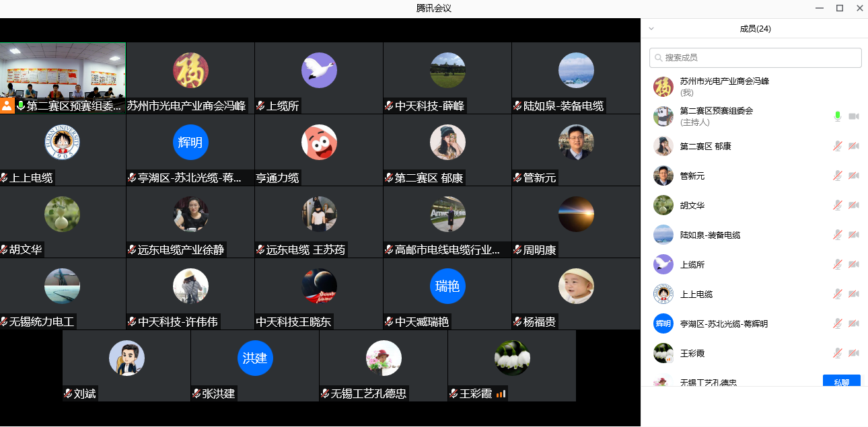Screen dimensions: 868x427
Task: Toggle microphone for 第二赛区预赛组委会 in member list
Action: [x=838, y=116]
